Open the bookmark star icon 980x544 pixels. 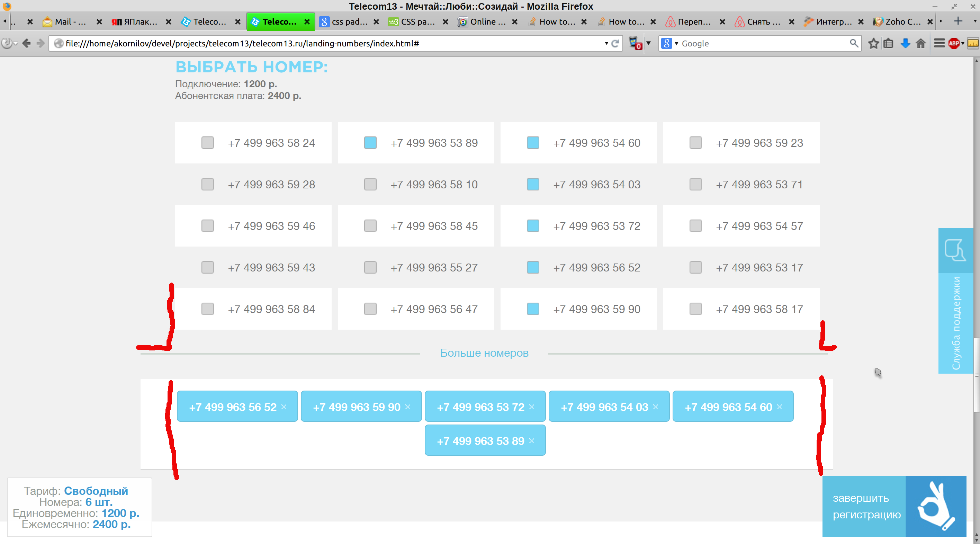coord(873,43)
